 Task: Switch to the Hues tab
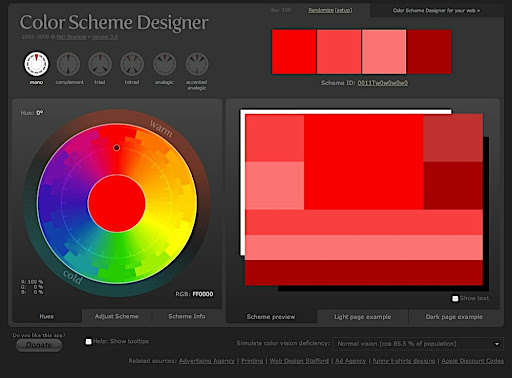pos(47,316)
